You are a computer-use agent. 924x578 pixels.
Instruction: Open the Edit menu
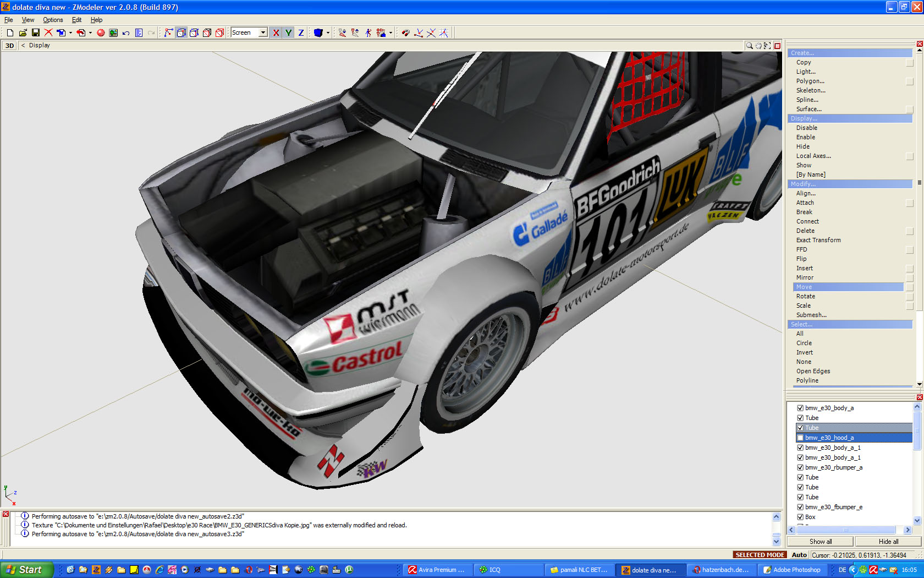point(76,20)
